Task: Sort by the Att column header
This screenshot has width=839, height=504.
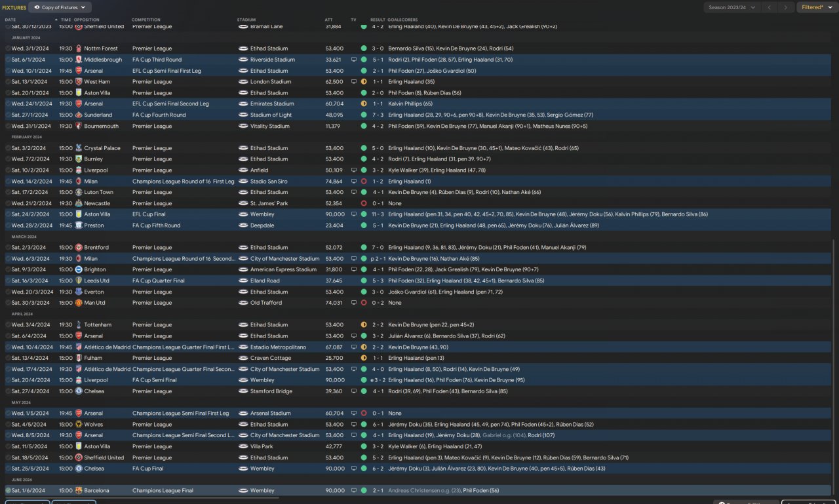Action: tap(328, 20)
